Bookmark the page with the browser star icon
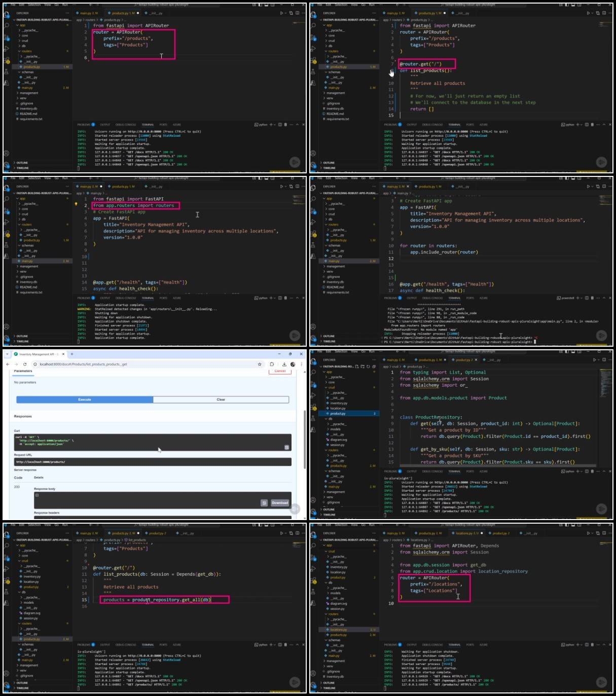The height and width of the screenshot is (696, 616). tap(260, 364)
